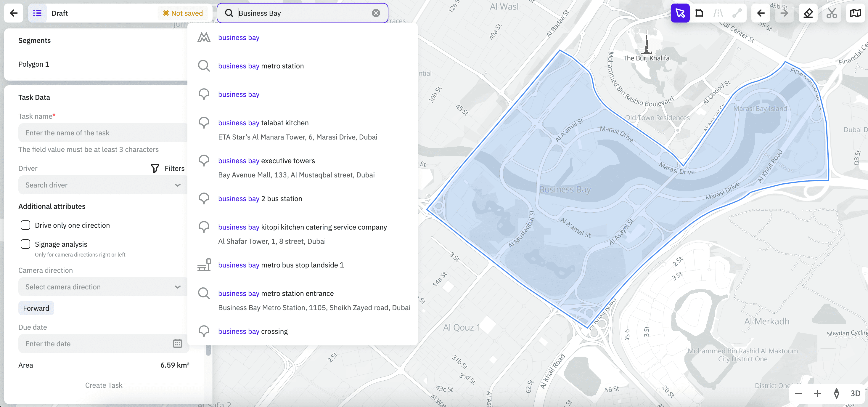Viewport: 868px width, 407px height.
Task: Select the polygon drawing tool
Action: (700, 13)
